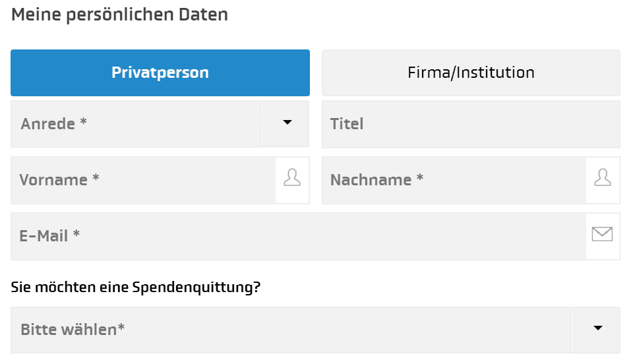
Task: Click the 'Vorname *' placeholder text
Action: (59, 180)
